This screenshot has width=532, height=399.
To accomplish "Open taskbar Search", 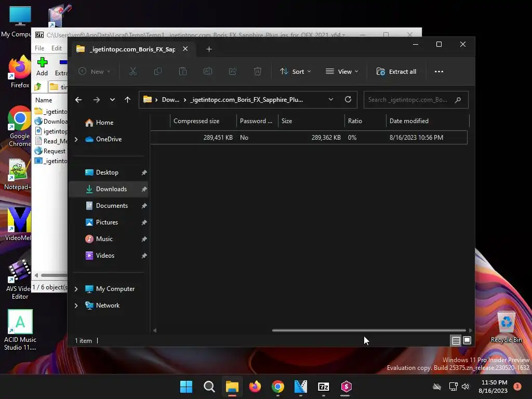I will tap(209, 387).
